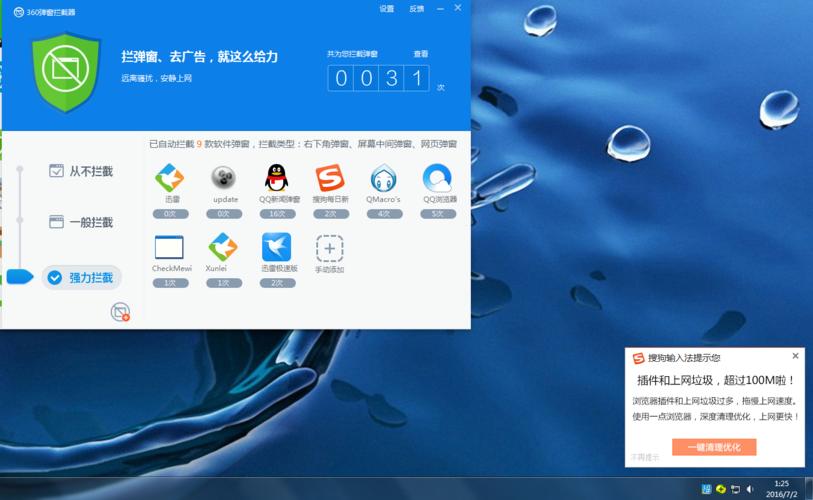Viewport: 813px width, 500px height.
Task: Click the Sogou logo in the popup
Action: click(638, 358)
